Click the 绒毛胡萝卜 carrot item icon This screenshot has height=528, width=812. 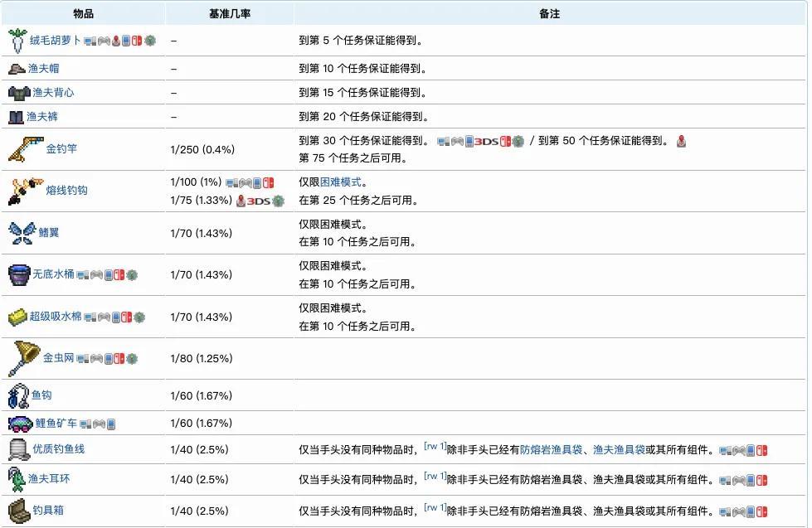[x=17, y=39]
